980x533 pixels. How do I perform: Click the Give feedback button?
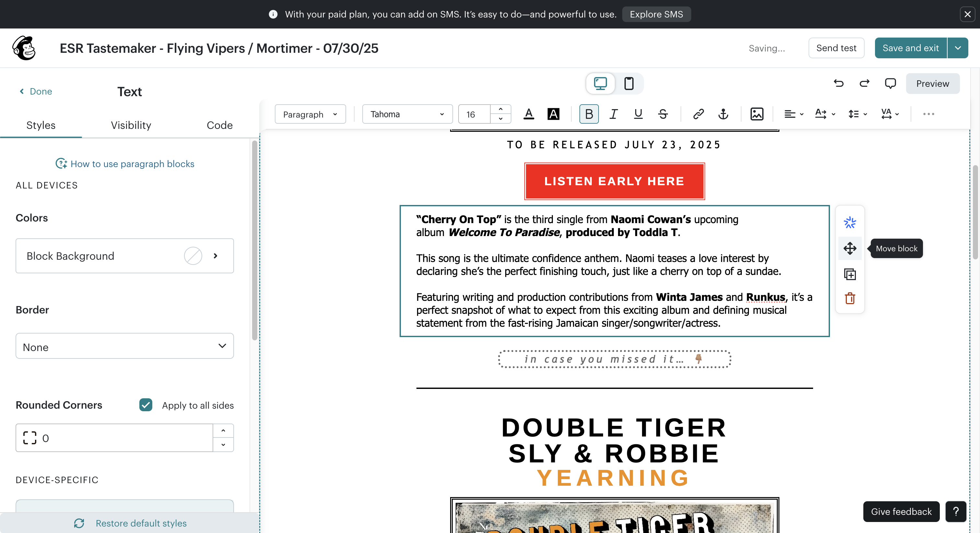pyautogui.click(x=901, y=512)
